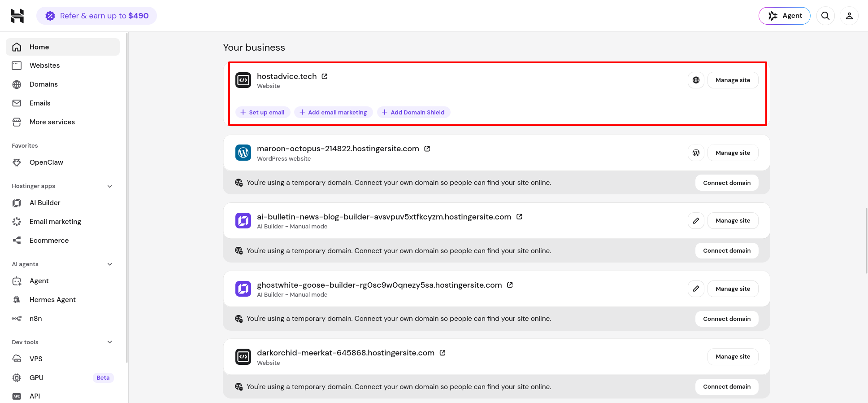Image resolution: width=868 pixels, height=403 pixels.
Task: Click the Email marketing sidebar icon
Action: (17, 222)
